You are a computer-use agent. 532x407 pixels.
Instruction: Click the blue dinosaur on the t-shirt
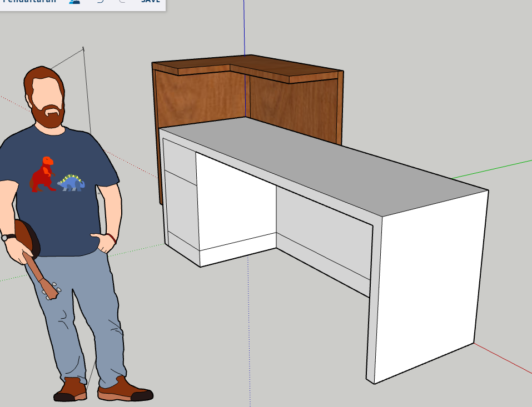point(71,183)
